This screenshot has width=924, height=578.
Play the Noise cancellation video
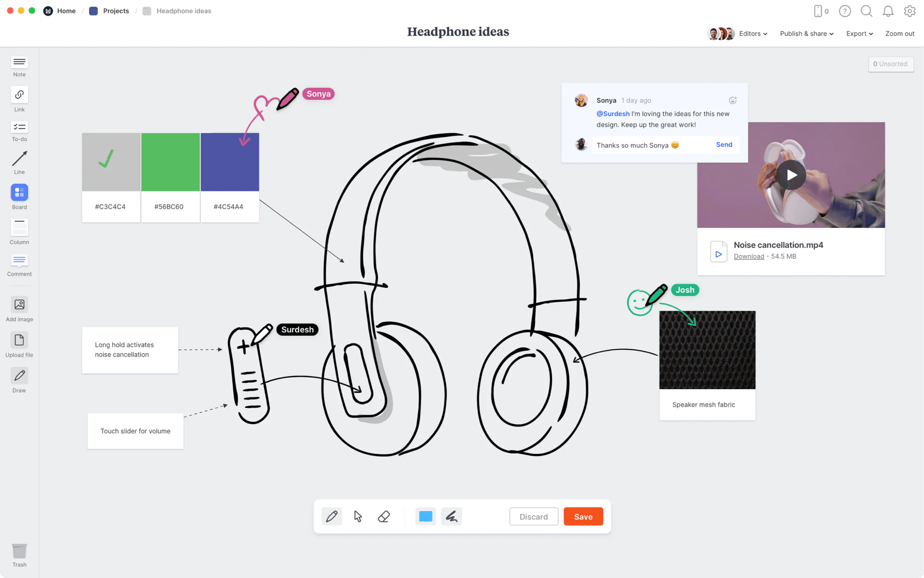(791, 174)
